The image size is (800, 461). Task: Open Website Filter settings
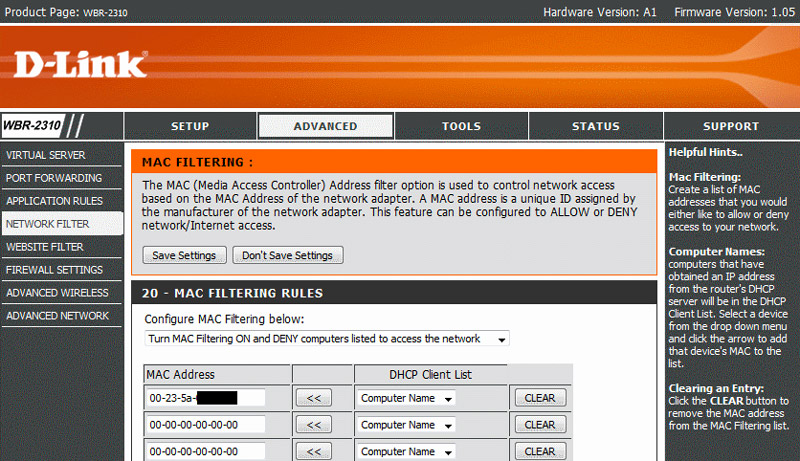pyautogui.click(x=61, y=247)
